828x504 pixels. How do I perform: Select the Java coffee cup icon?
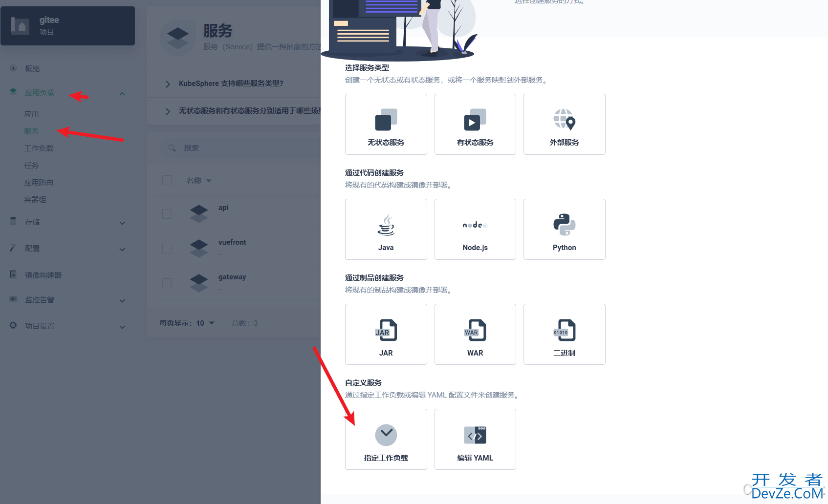coord(386,225)
